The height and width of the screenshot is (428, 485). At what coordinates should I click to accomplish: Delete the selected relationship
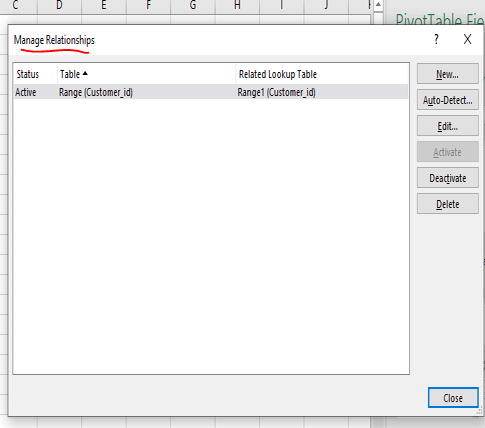[x=448, y=204]
